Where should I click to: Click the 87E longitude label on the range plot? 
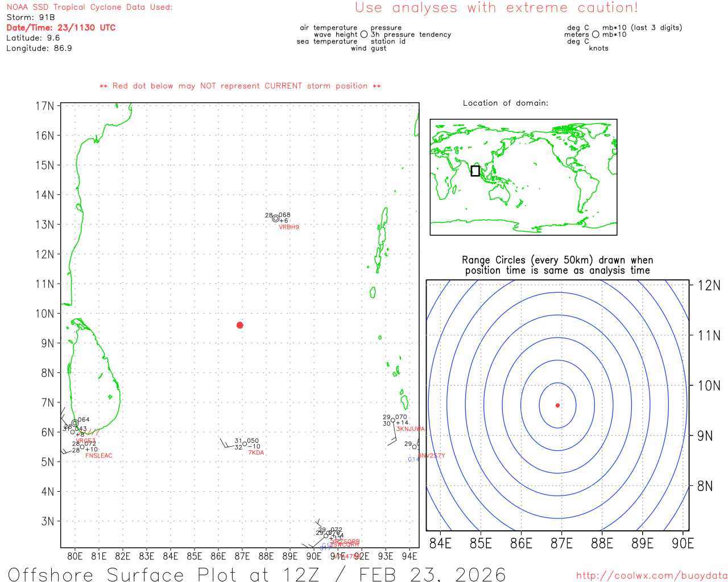point(561,543)
